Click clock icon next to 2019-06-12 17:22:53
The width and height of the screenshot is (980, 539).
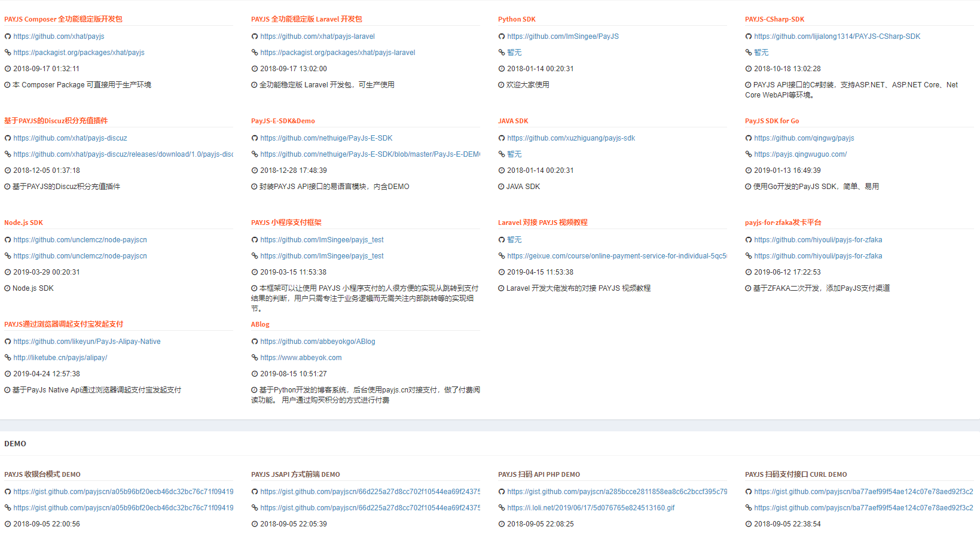click(x=749, y=272)
